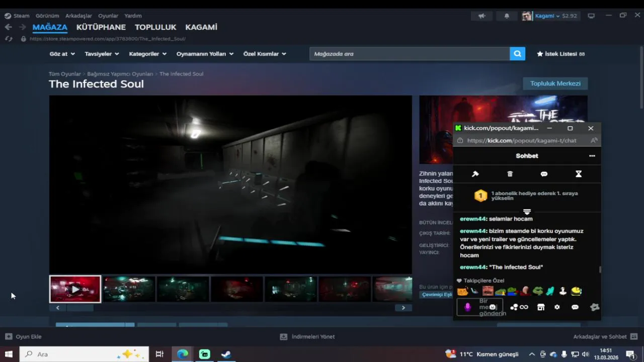Show hidden system tray icons

pyautogui.click(x=532, y=354)
